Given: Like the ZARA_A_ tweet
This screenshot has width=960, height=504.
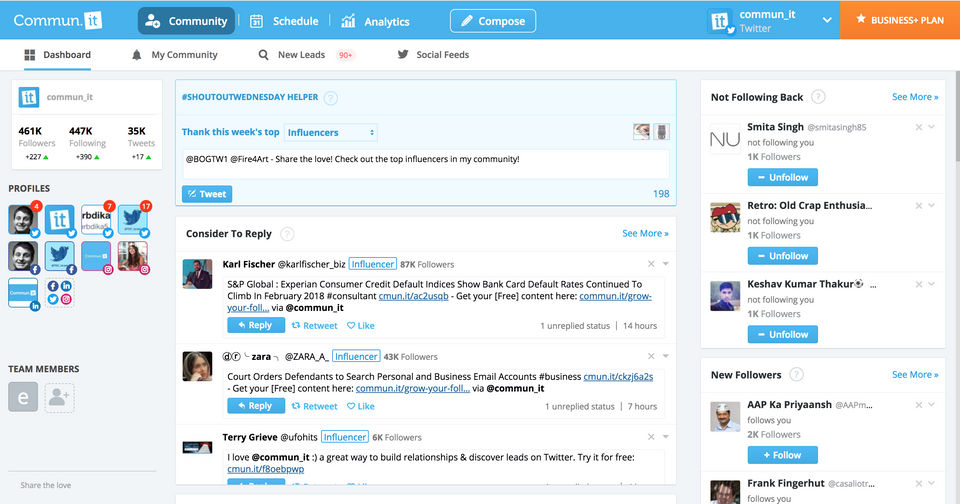Looking at the screenshot, I should point(361,406).
